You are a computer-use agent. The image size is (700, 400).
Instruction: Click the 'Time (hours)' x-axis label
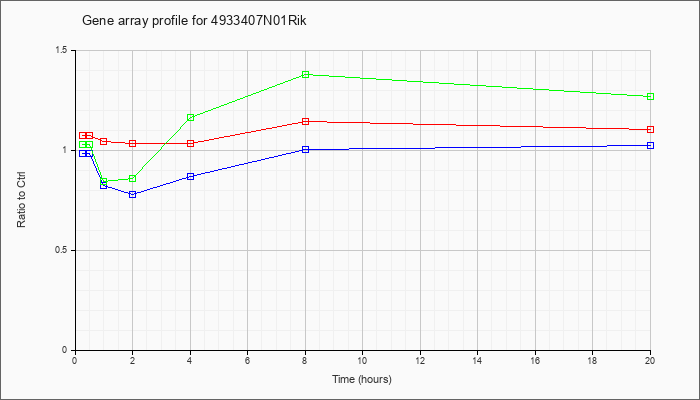coord(362,379)
